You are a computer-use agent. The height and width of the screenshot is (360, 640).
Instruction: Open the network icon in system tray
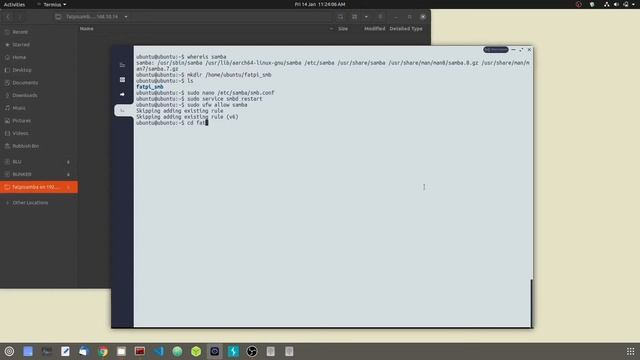point(607,4)
